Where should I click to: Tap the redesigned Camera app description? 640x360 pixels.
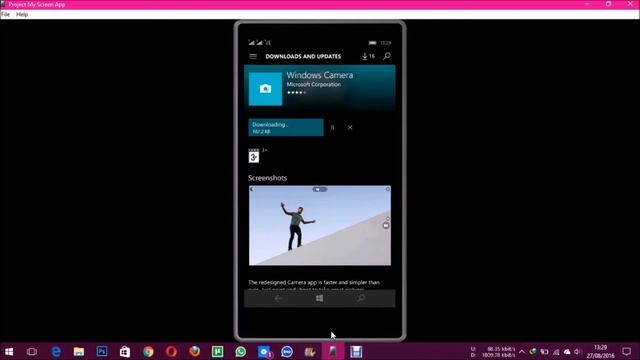tap(314, 285)
